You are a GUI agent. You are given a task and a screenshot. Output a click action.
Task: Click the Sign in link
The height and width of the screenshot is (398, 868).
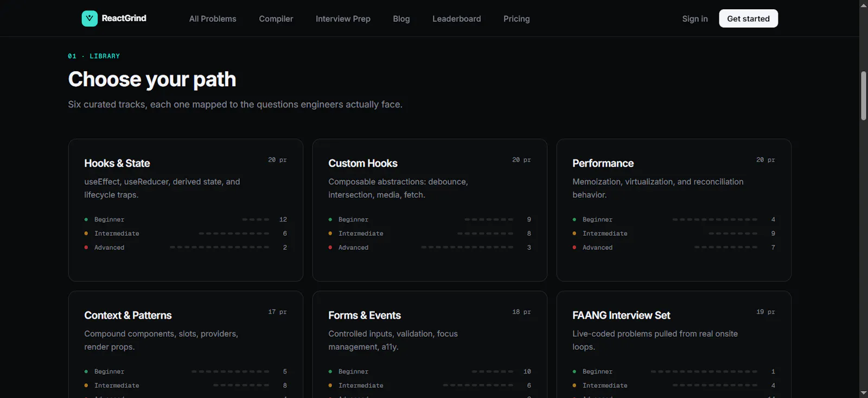pyautogui.click(x=695, y=18)
